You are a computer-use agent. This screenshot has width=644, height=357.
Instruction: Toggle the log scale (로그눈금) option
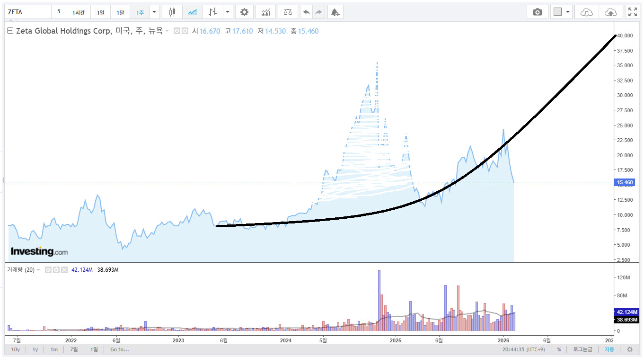[582, 349]
